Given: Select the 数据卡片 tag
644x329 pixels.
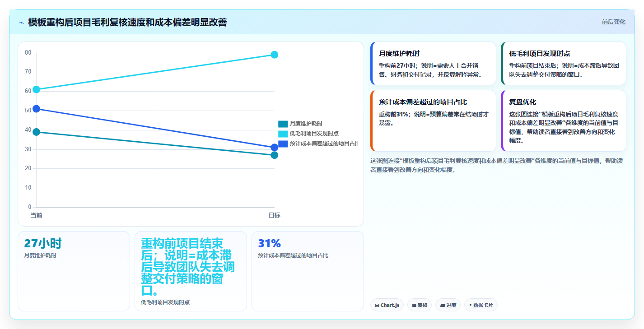Looking at the screenshot, I should coord(481,305).
